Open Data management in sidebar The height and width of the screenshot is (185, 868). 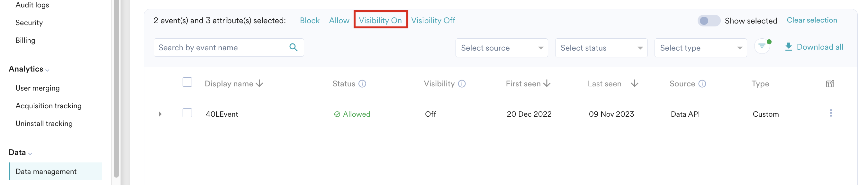46,171
